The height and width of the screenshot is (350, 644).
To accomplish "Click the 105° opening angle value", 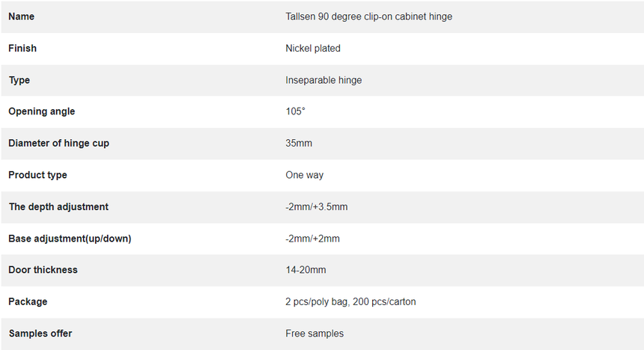I will click(x=295, y=111).
